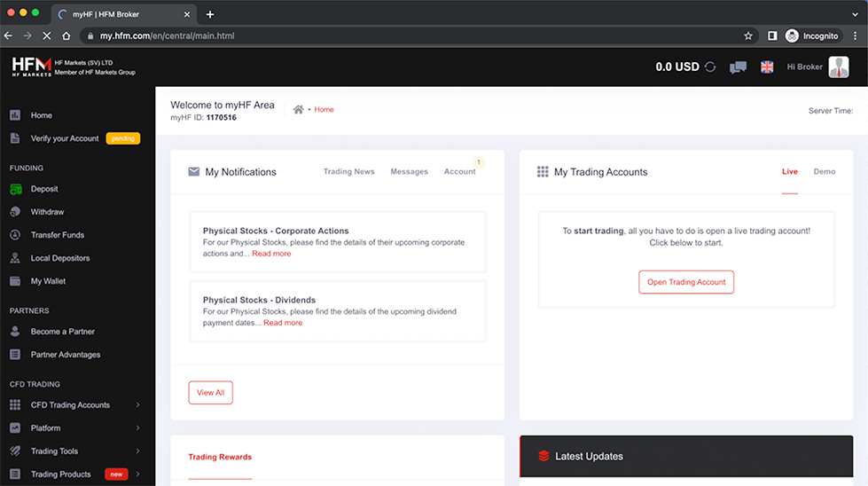Image resolution: width=868 pixels, height=486 pixels.
Task: Click the Partner Advantages list icon
Action: (x=15, y=354)
